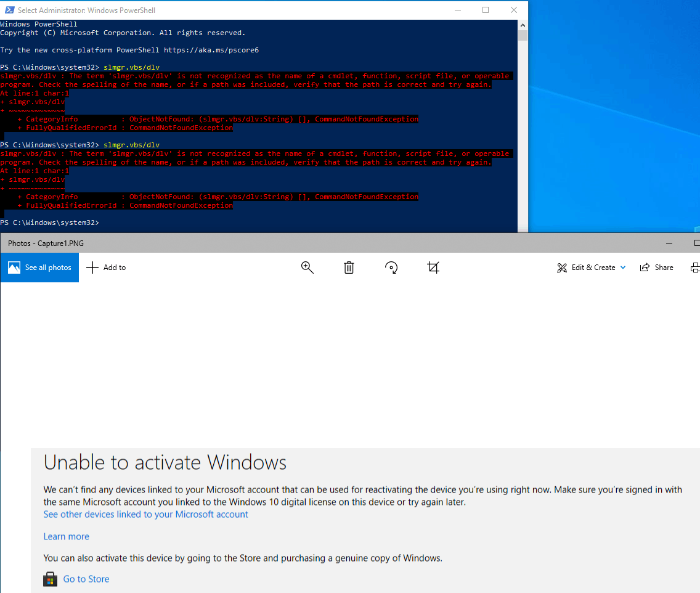700x593 pixels.
Task: Click the PowerShell title bar icon
Action: tap(9, 10)
